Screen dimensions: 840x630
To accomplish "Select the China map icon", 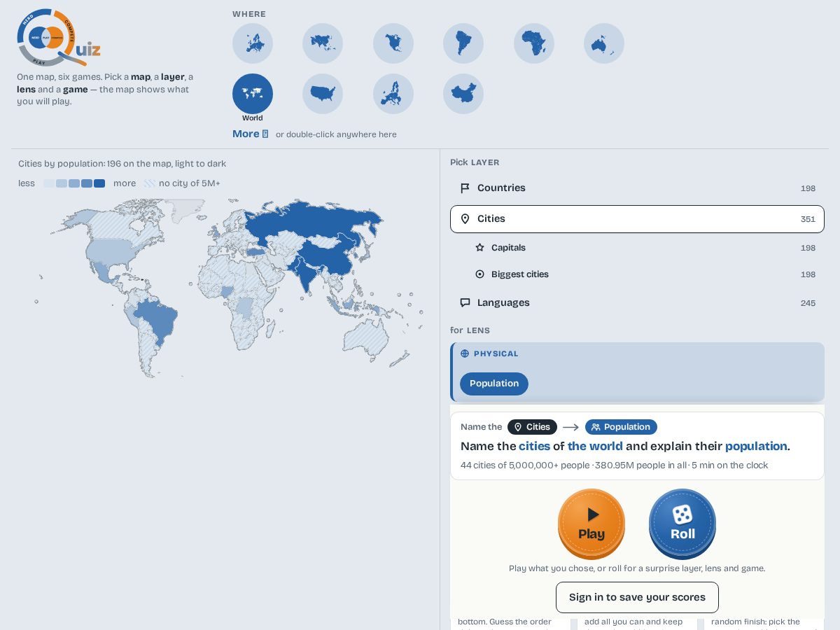I will click(x=463, y=94).
